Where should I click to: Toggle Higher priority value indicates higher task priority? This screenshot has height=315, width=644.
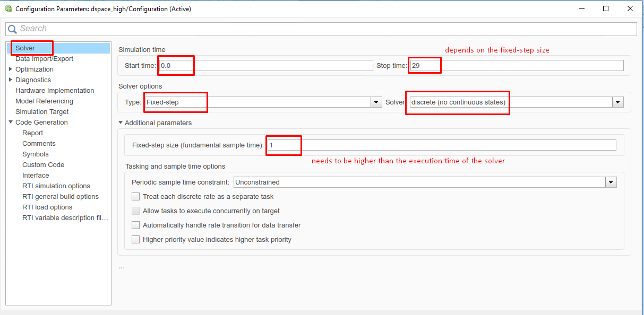click(x=136, y=240)
